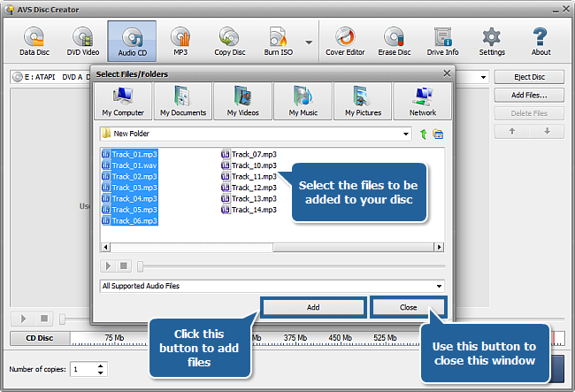
Task: Click the file list right scroll arrow
Action: 439,247
